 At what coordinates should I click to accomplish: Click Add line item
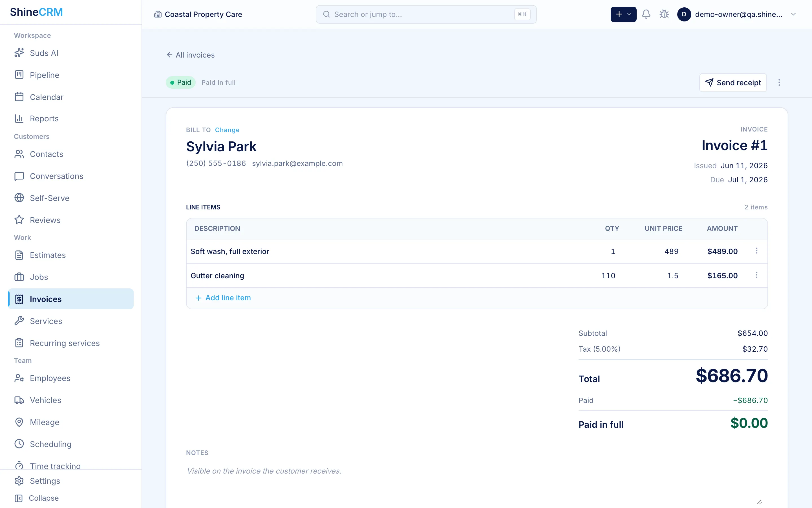tap(223, 298)
